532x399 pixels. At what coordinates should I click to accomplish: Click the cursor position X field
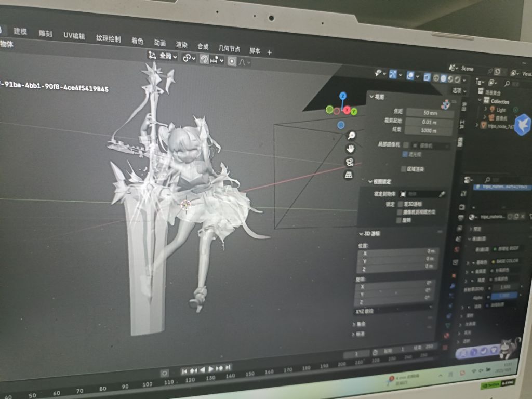[397, 252]
